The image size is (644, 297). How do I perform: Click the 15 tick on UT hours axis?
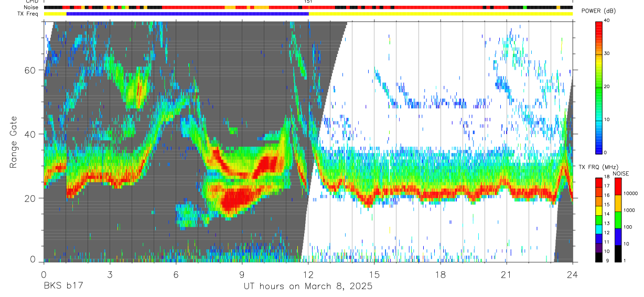coord(374,274)
